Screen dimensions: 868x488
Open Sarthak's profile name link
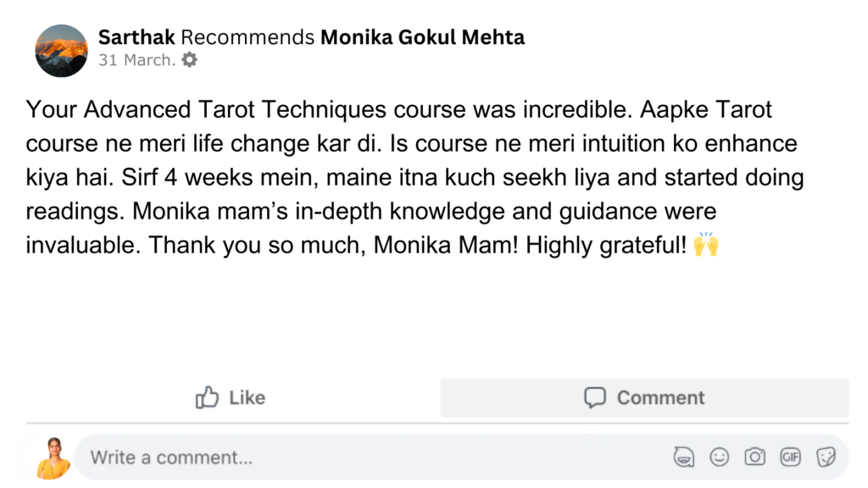pos(137,37)
